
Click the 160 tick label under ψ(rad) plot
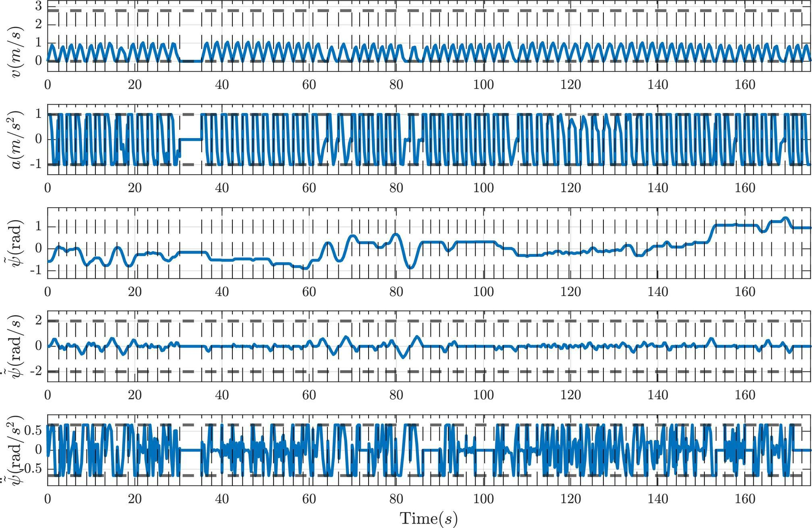tap(745, 292)
